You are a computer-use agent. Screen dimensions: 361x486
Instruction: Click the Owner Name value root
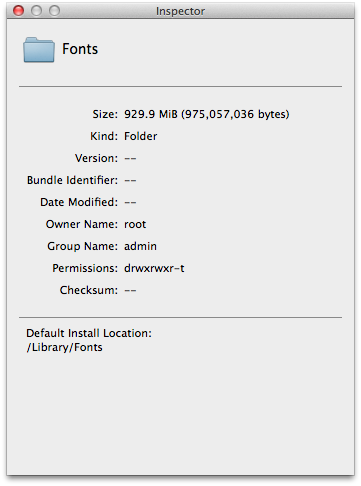[135, 224]
